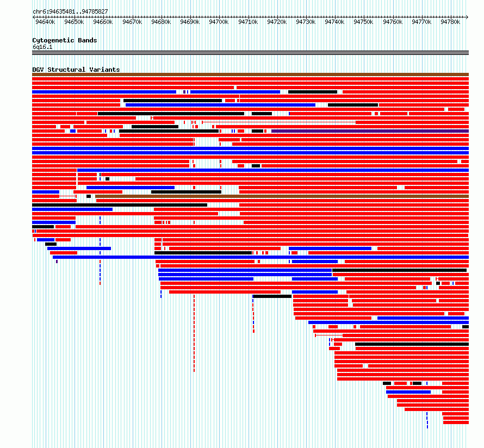Click the 94760k ruler label

click(x=393, y=22)
